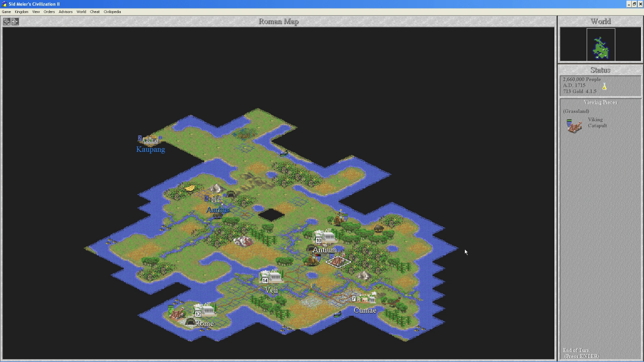The height and width of the screenshot is (362, 644).
Task: Click the World panel title
Action: (601, 22)
